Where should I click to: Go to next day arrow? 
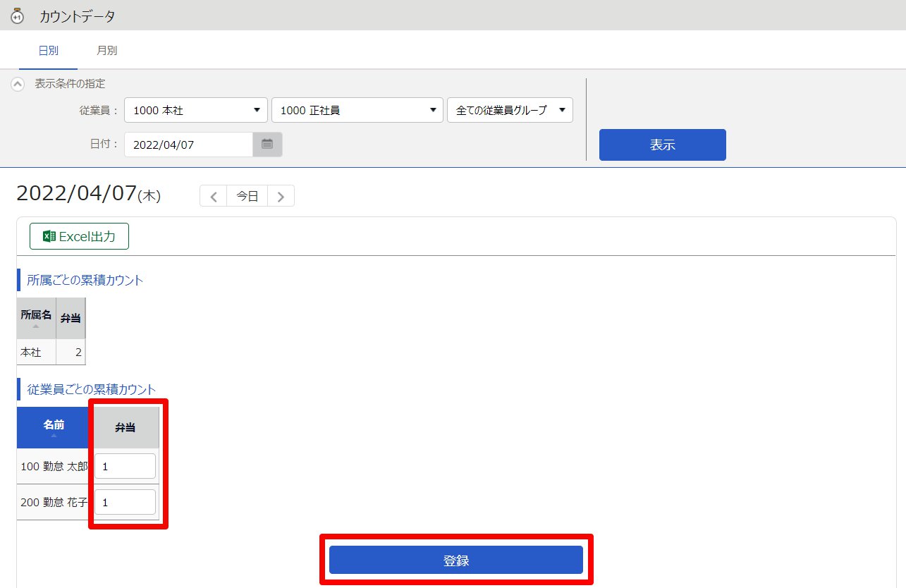281,196
